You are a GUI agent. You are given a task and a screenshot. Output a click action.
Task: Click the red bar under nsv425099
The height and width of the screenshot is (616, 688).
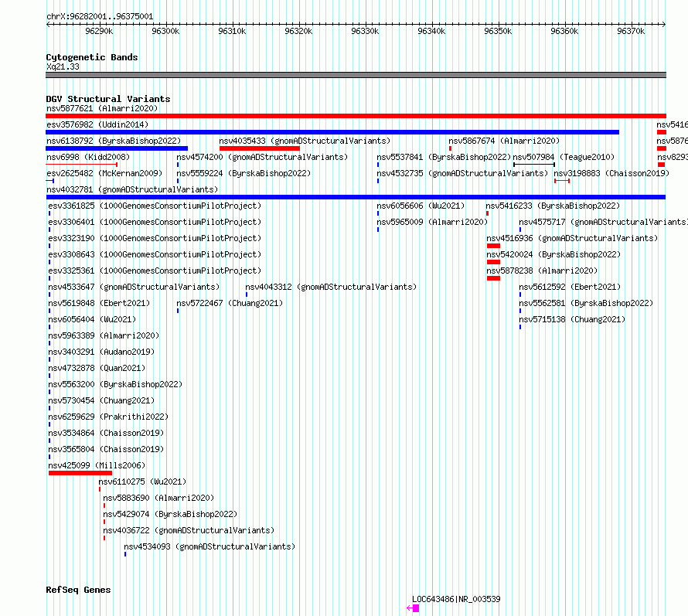[80, 473]
